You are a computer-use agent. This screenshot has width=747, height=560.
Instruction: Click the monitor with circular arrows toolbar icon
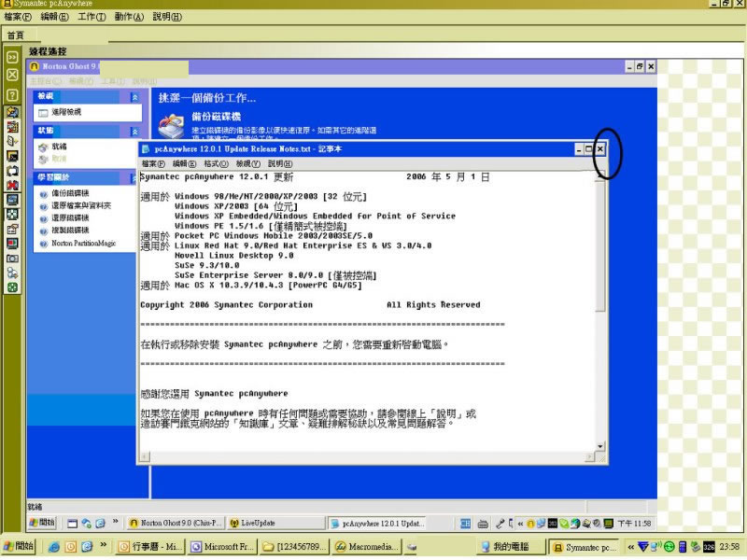(12, 171)
